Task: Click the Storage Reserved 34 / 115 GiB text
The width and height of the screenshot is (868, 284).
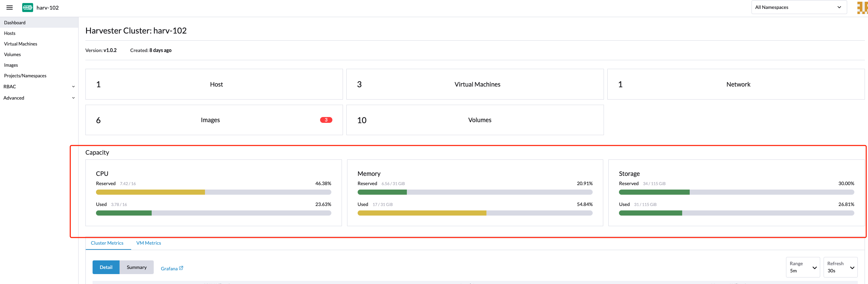Action: 654,184
